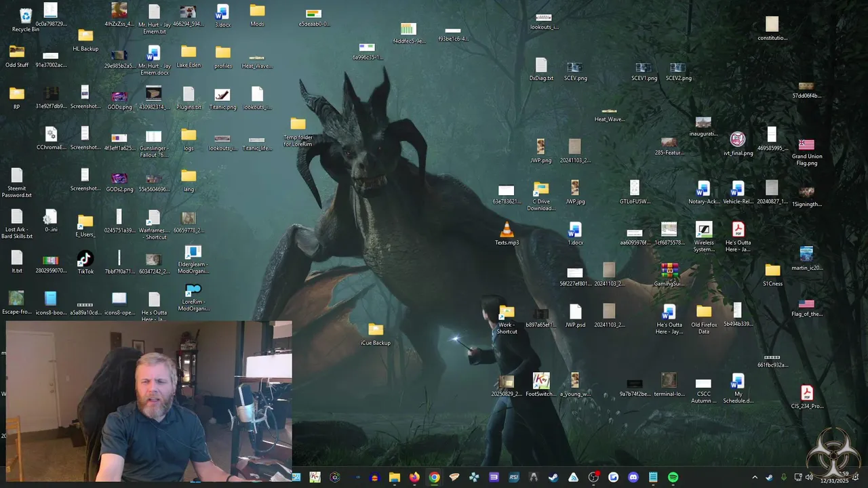The height and width of the screenshot is (488, 868).
Task: Select Steemit Password.txt file
Action: pyautogui.click(x=17, y=184)
